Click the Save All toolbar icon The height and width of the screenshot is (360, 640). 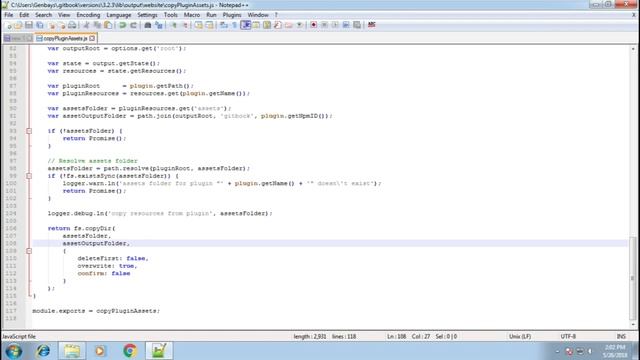pyautogui.click(x=40, y=25)
